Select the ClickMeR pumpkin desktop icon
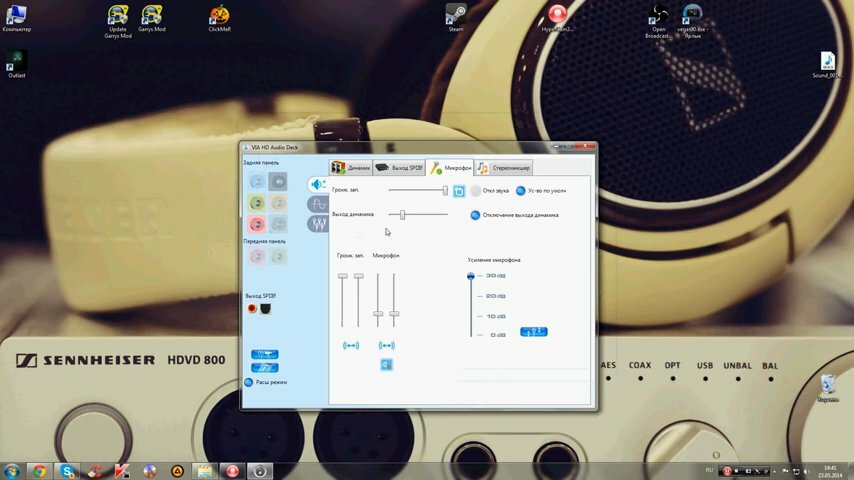 pyautogui.click(x=219, y=19)
